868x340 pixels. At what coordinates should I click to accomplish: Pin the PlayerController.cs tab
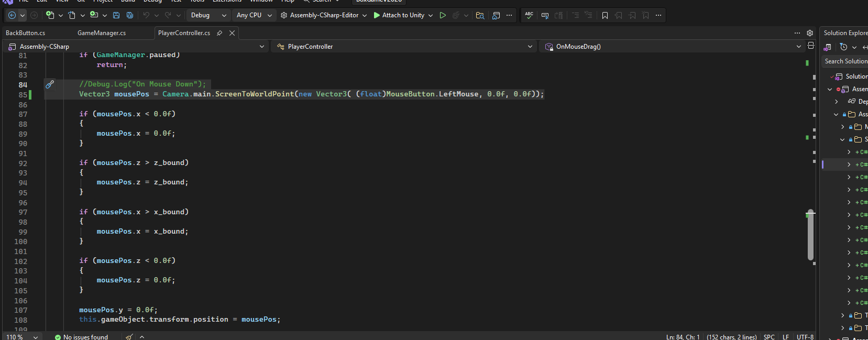click(219, 32)
